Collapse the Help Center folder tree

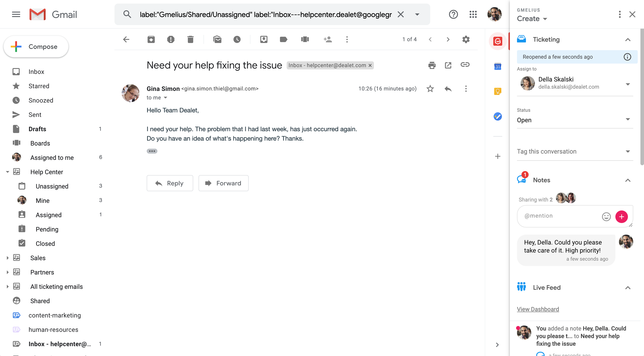pyautogui.click(x=8, y=172)
